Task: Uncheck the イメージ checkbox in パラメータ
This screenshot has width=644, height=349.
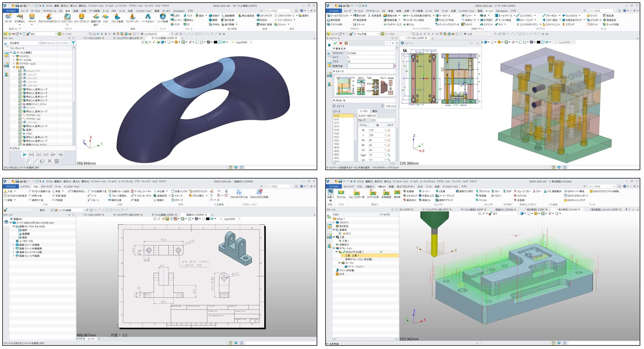Action: (x=334, y=106)
